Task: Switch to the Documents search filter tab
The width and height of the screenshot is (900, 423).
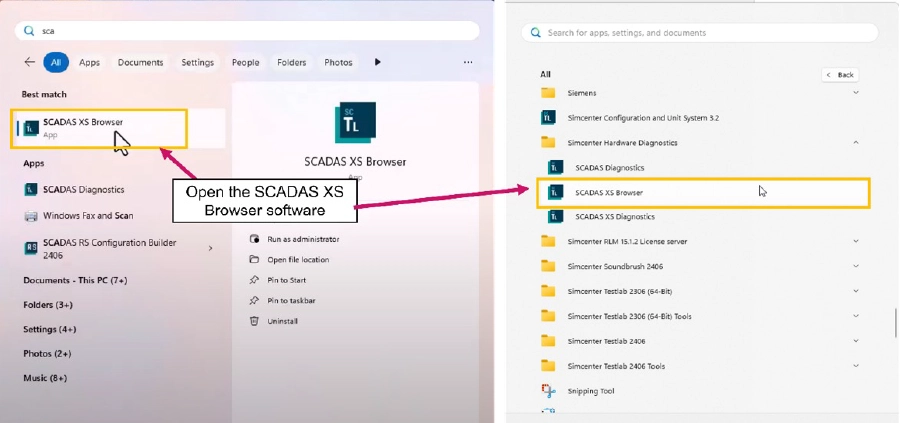Action: pyautogui.click(x=140, y=62)
